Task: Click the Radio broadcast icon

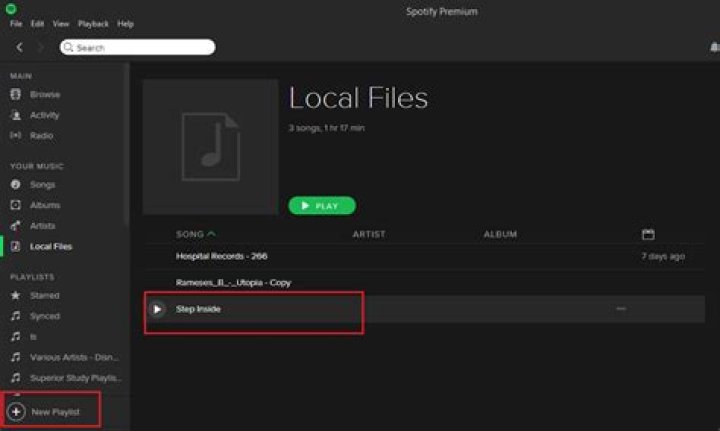Action: (x=16, y=136)
